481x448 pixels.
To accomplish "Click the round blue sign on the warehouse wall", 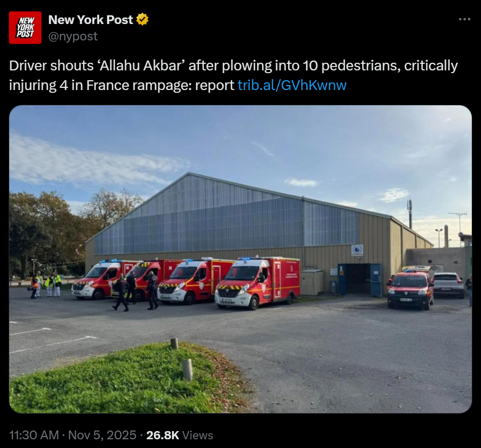I will click(357, 250).
